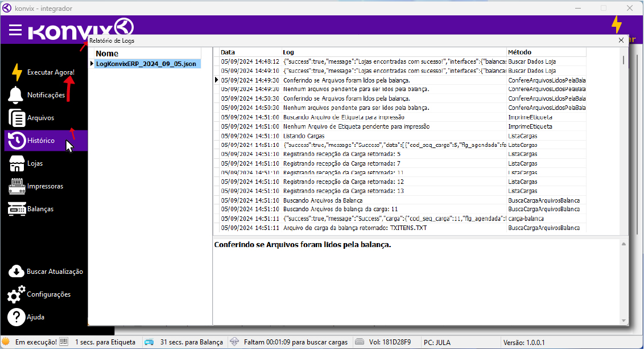Click 'Vol: 181D28F9' in status bar
The width and height of the screenshot is (644, 349).
pyautogui.click(x=390, y=342)
